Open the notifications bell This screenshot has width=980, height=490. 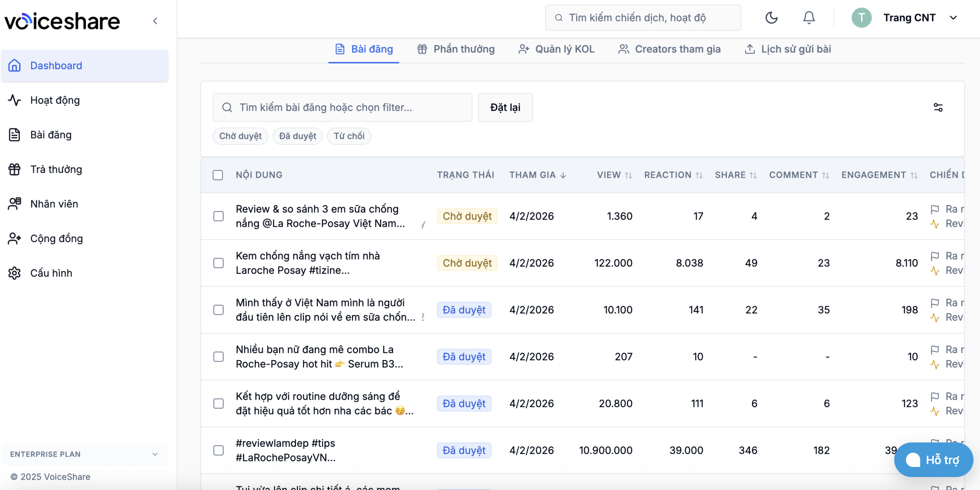(x=809, y=18)
